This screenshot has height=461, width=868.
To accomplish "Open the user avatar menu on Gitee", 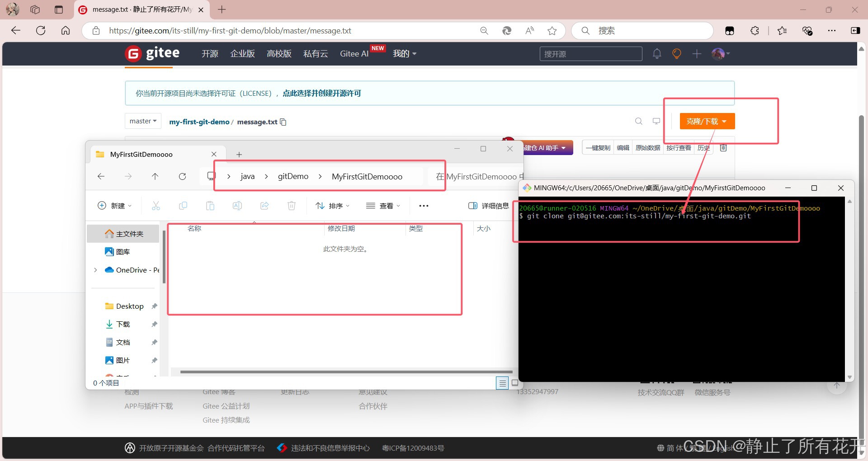I will 721,54.
